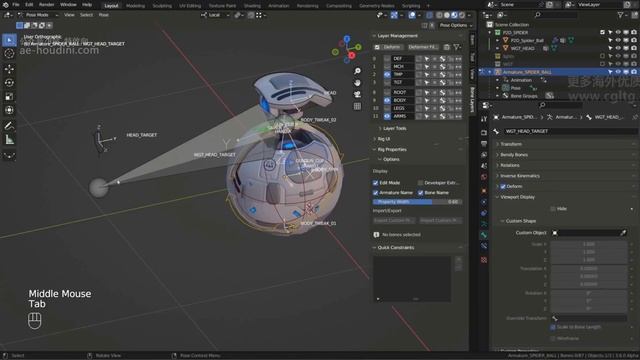
Task: Select the Annotate tool in the toolbar
Action: (x=9, y=126)
